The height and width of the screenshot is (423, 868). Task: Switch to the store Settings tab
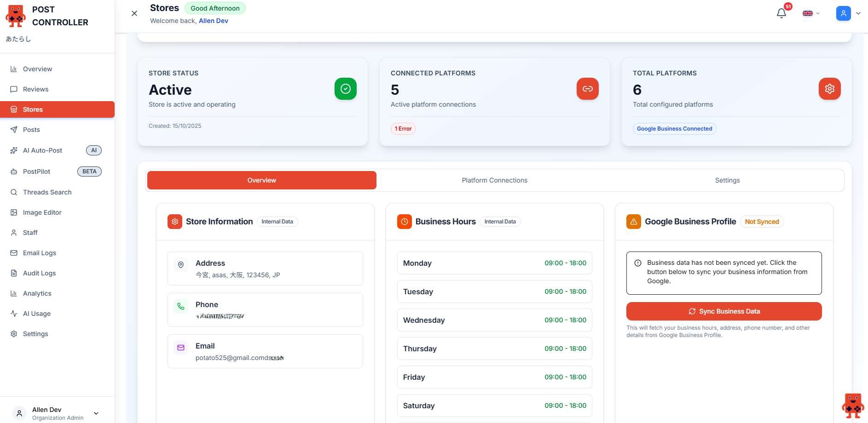[727, 180]
